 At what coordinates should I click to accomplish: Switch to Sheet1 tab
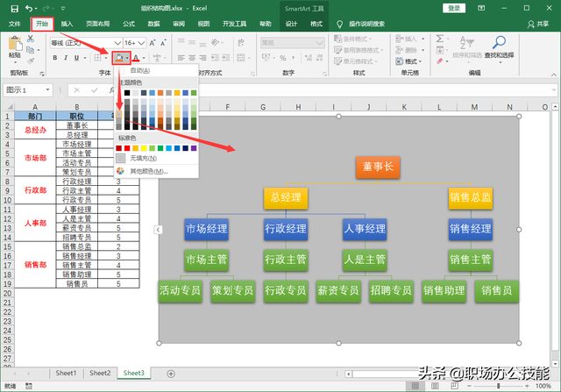click(67, 373)
